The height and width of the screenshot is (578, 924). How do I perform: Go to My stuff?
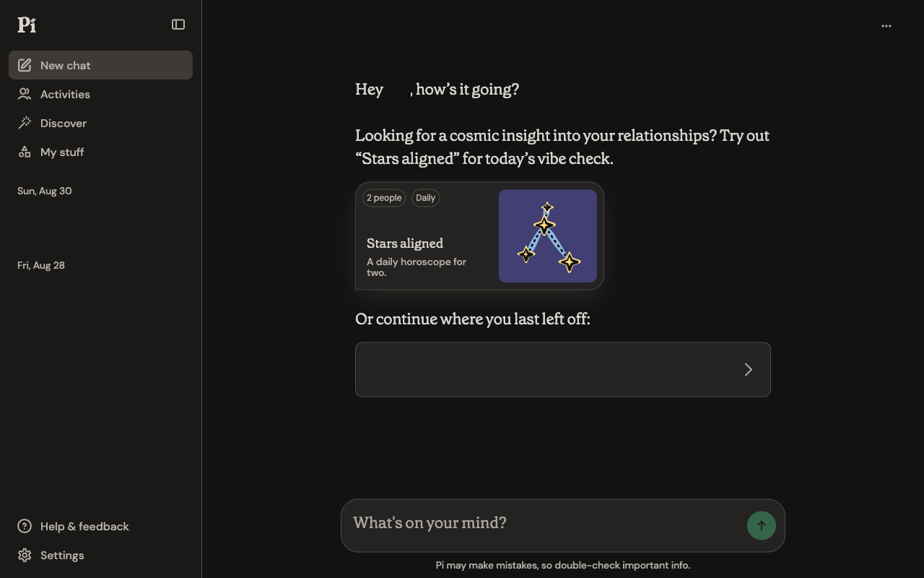100,152
